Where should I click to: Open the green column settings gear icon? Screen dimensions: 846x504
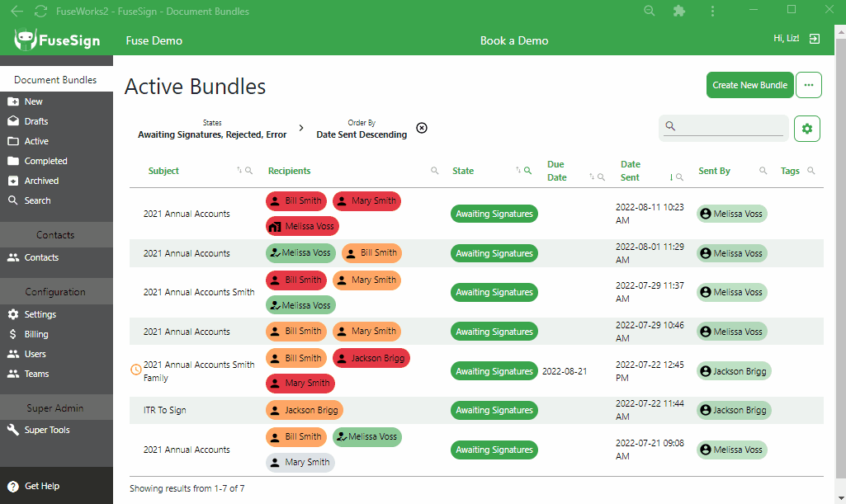(807, 129)
